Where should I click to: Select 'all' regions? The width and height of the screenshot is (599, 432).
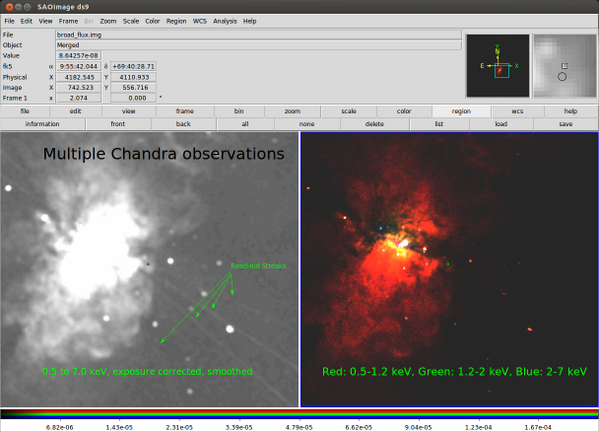coord(245,124)
